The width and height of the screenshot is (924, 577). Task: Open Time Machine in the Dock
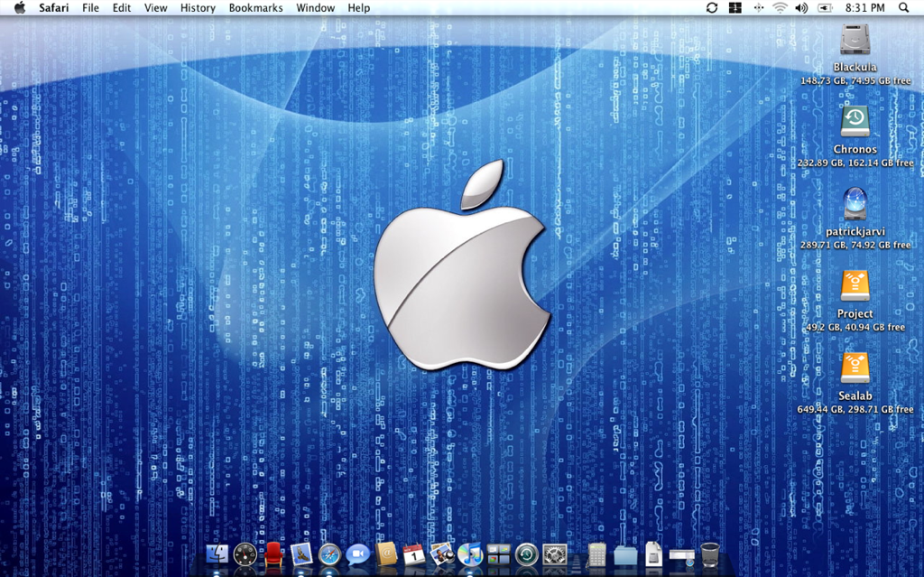[527, 554]
